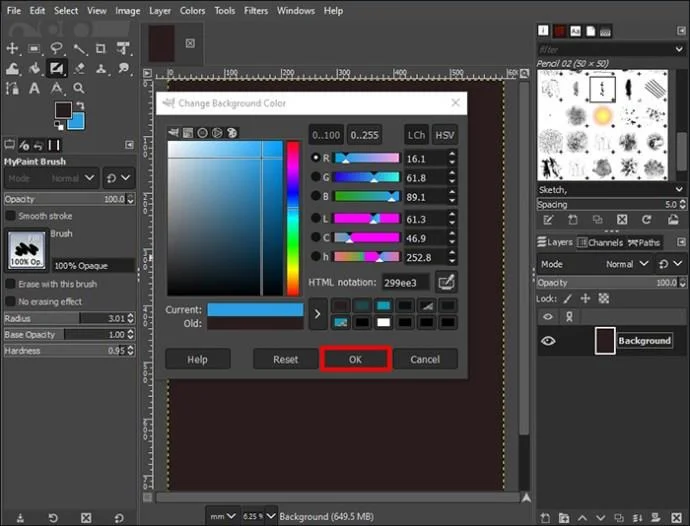This screenshot has width=690, height=526.
Task: Open the Colors menu
Action: pos(192,11)
